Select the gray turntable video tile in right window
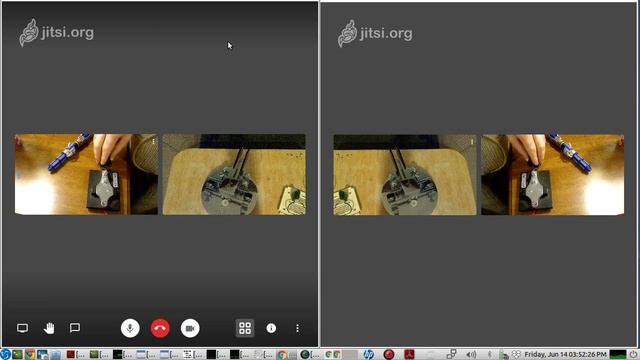The height and width of the screenshot is (360, 640). (x=404, y=175)
